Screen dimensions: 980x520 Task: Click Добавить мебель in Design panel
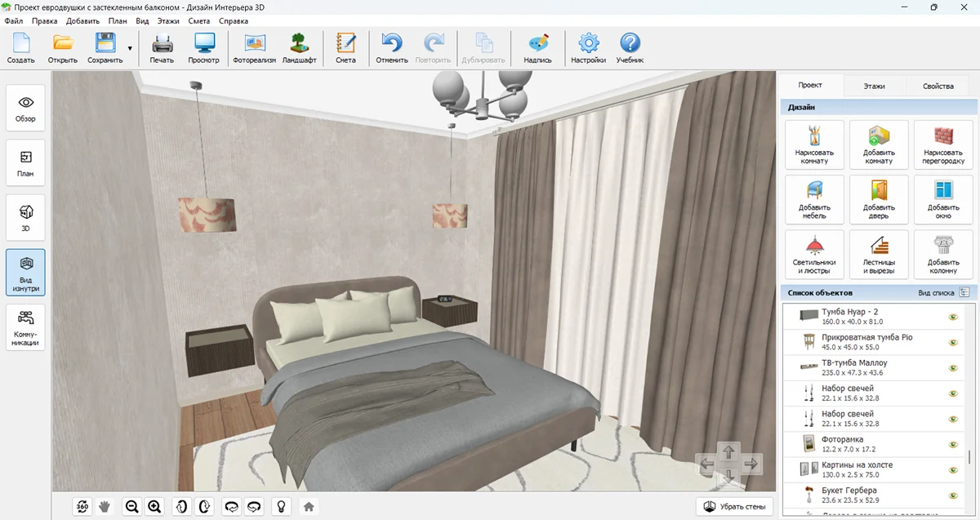813,199
